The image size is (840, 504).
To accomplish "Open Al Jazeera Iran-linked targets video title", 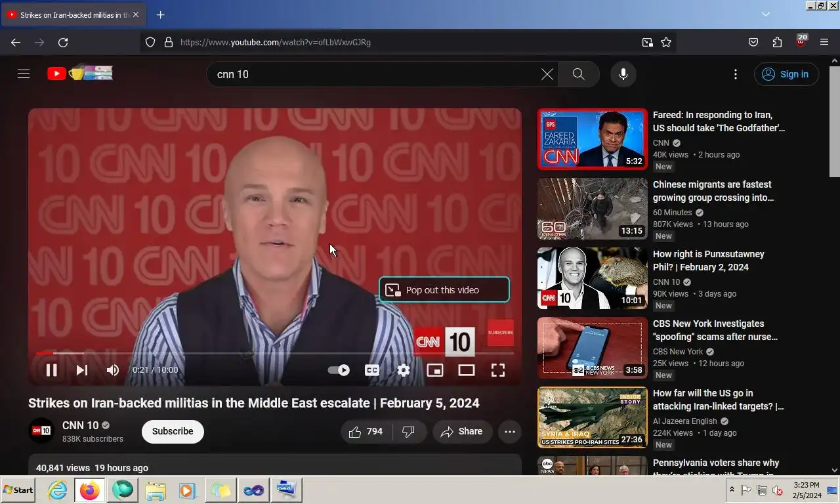I will pyautogui.click(x=719, y=400).
